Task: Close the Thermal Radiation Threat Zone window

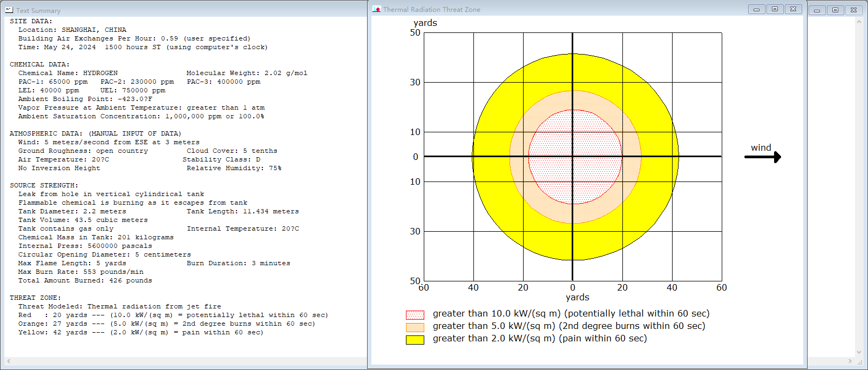Action: coord(793,9)
